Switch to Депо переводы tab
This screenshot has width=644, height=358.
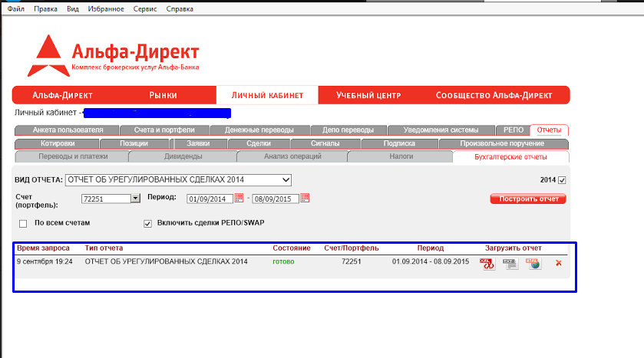[x=348, y=130]
